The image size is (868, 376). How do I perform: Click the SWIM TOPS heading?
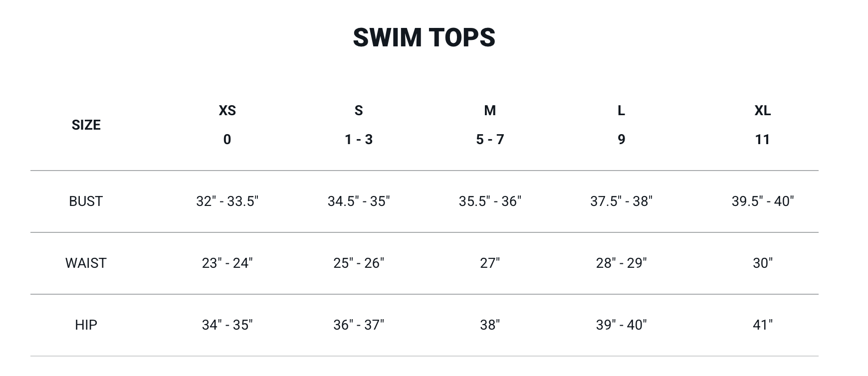pos(424,37)
